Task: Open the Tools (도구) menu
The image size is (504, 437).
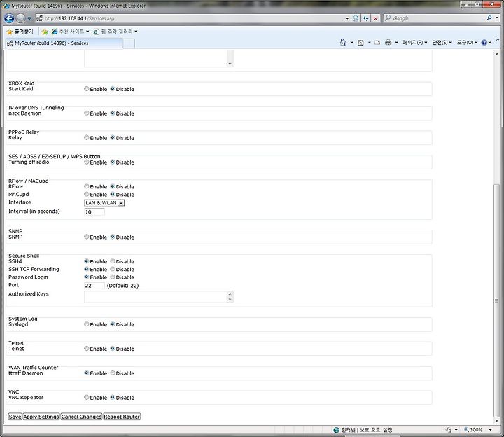Action: click(467, 43)
